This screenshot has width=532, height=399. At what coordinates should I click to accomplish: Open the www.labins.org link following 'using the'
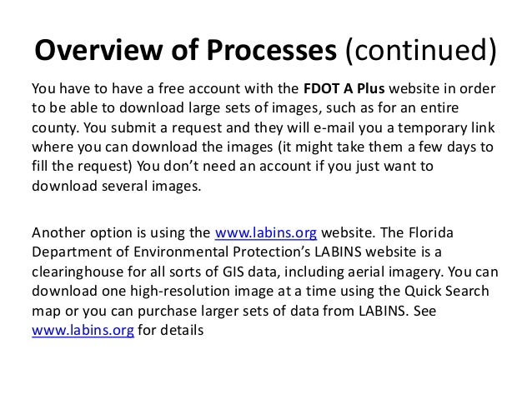(266, 233)
